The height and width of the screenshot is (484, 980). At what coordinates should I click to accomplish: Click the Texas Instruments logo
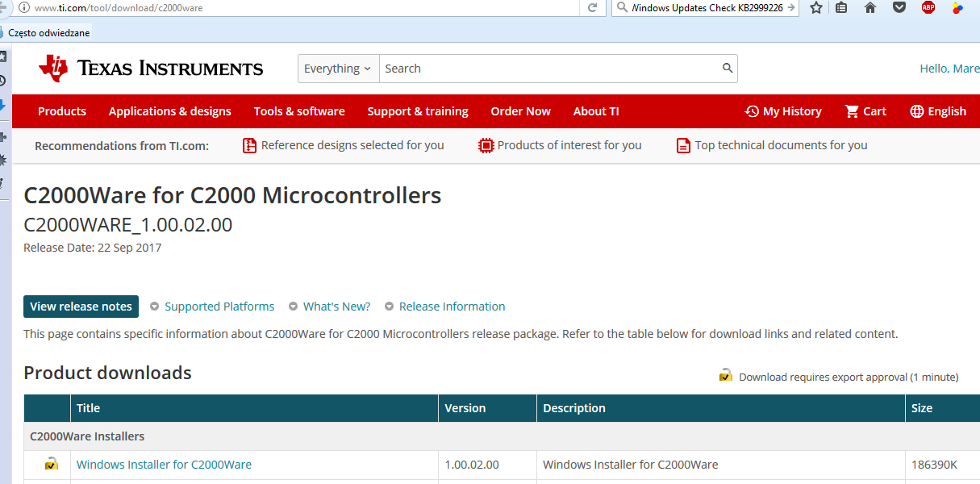coord(151,69)
